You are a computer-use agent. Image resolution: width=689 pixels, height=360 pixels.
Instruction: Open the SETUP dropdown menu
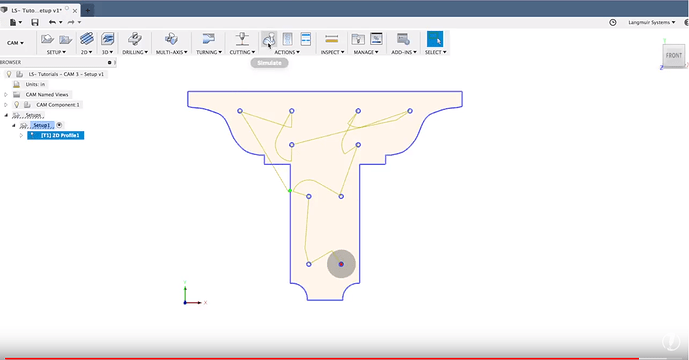pos(56,52)
